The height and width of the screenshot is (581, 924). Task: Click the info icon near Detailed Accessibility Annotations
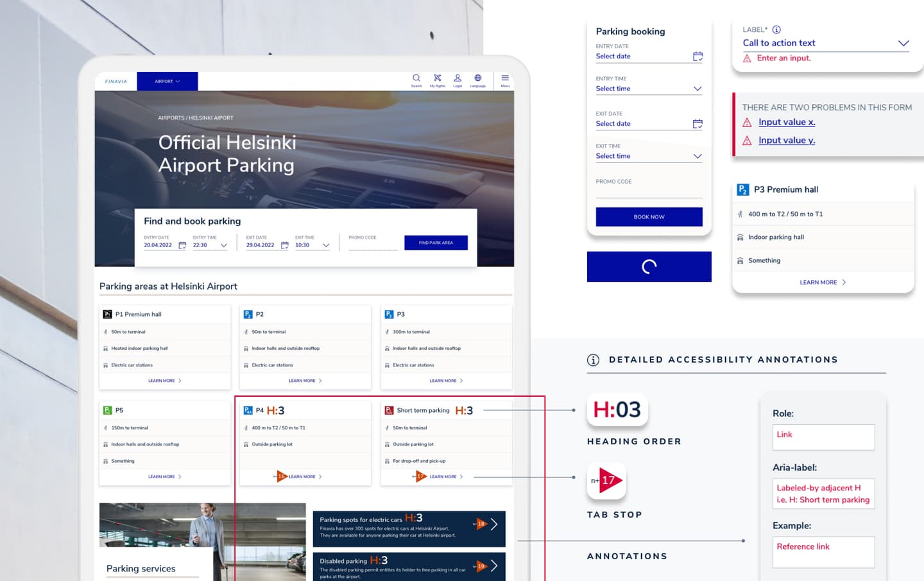594,360
